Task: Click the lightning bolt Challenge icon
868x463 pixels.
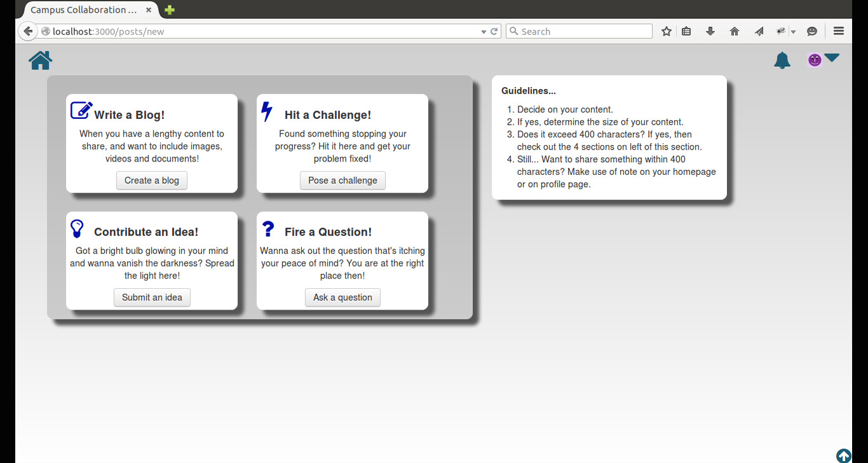Action: 267,111
